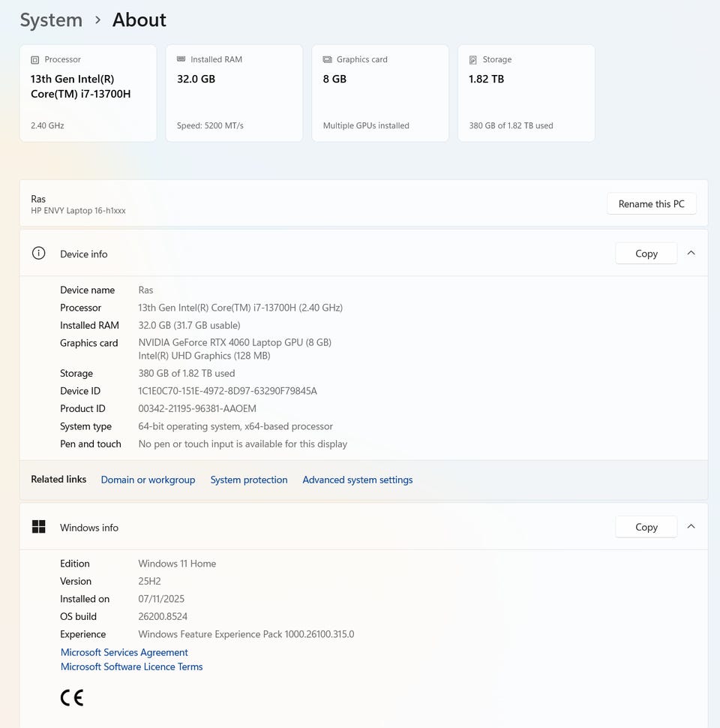Click the Graphics card icon
Viewport: 720px width, 728px height.
click(327, 59)
